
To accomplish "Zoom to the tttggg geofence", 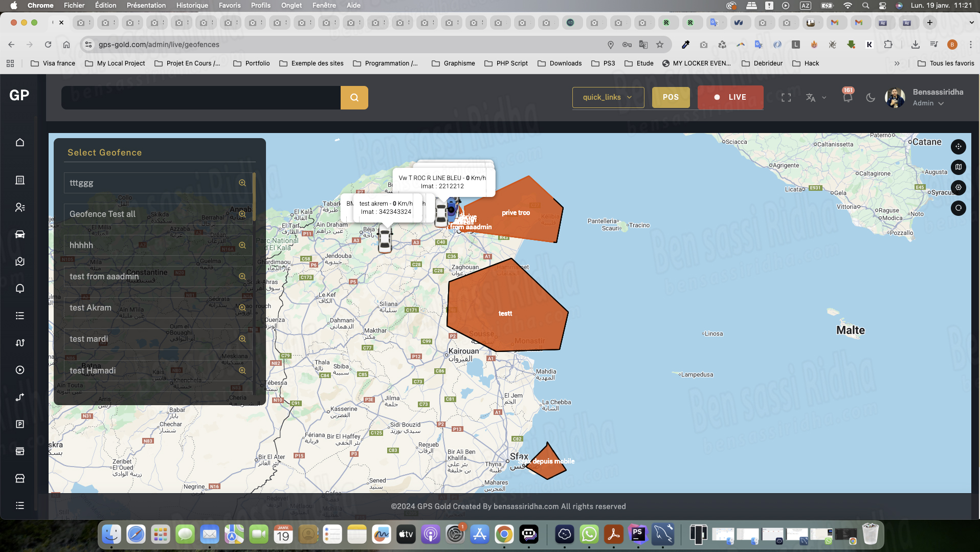I will [242, 183].
